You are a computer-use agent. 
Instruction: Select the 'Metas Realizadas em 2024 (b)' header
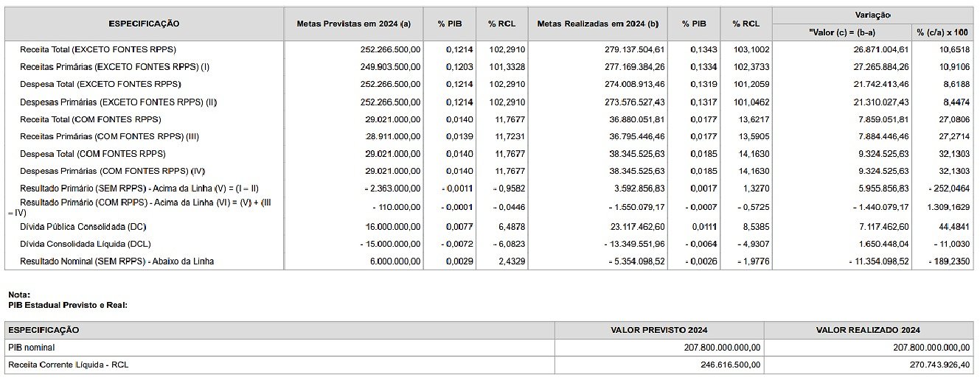click(597, 24)
